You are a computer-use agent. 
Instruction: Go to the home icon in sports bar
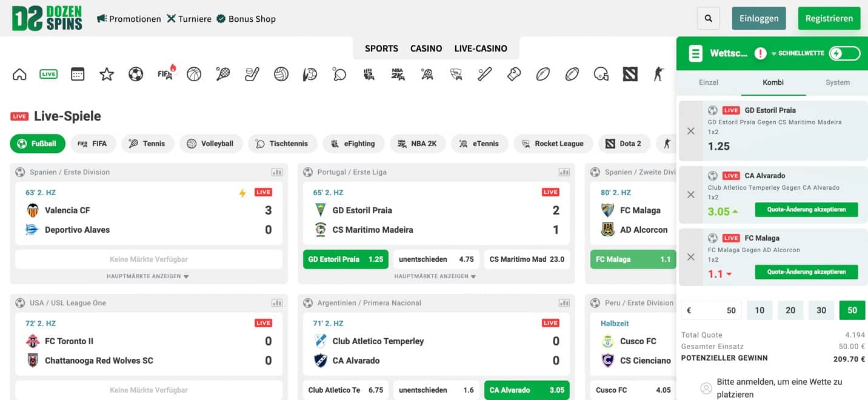(19, 75)
